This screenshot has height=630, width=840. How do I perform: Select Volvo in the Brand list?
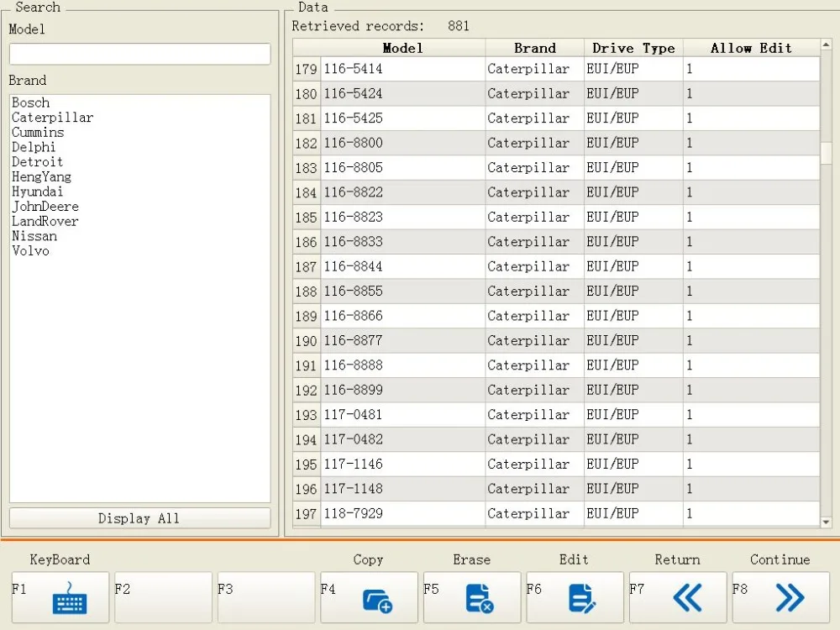[x=30, y=250]
